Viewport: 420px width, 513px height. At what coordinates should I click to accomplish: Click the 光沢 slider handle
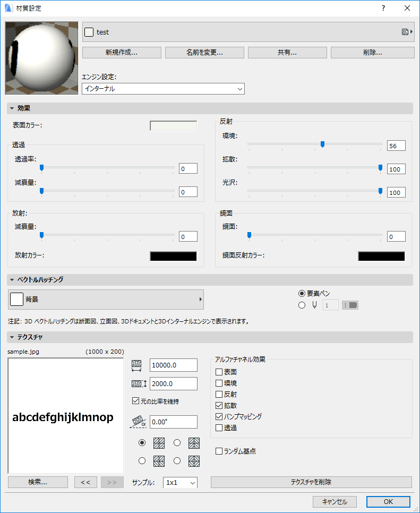tap(380, 191)
